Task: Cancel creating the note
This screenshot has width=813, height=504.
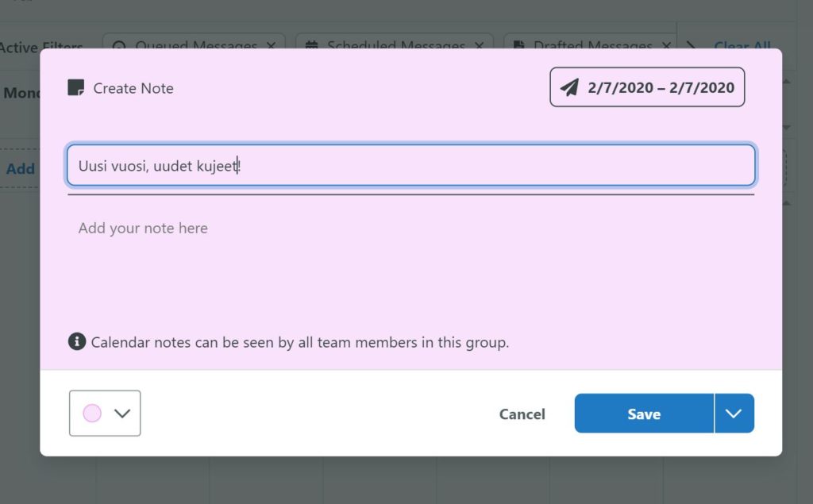Action: 522,414
